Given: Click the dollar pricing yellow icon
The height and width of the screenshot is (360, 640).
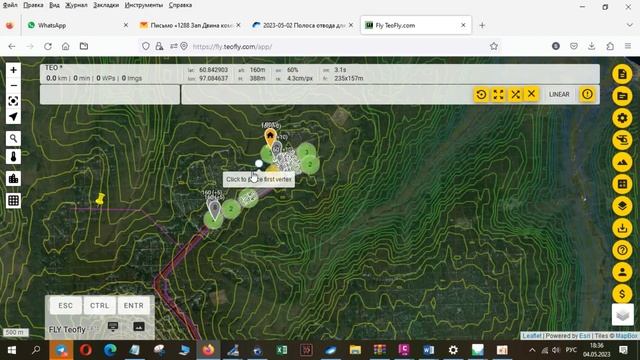Looking at the screenshot, I should [x=622, y=294].
